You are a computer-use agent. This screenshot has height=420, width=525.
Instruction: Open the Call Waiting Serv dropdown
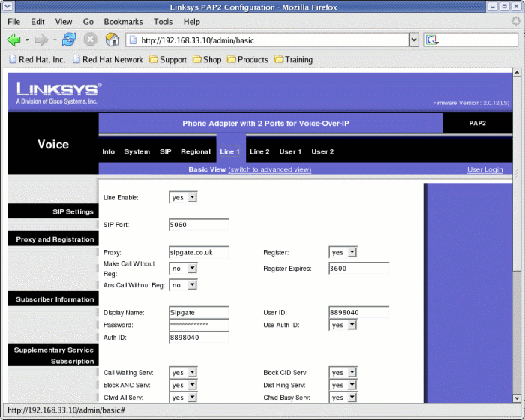[x=183, y=373]
